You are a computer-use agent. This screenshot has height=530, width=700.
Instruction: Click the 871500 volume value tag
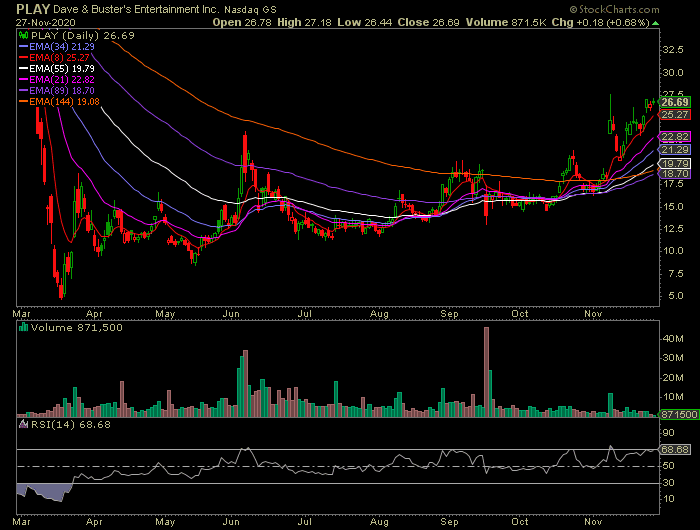click(679, 415)
